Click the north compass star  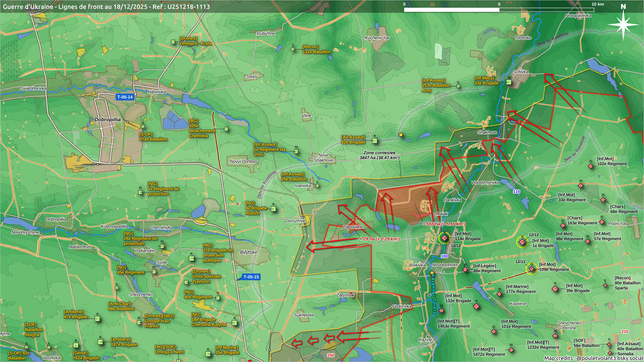coord(623,25)
